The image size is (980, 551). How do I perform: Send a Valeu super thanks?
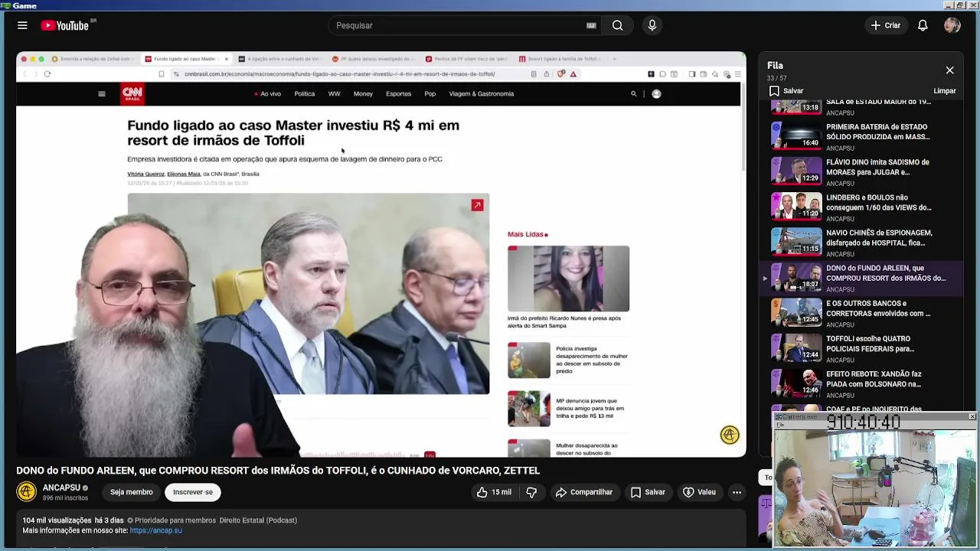(699, 492)
